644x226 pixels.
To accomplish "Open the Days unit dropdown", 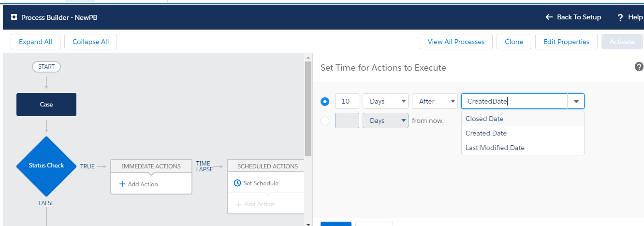I will pos(385,101).
